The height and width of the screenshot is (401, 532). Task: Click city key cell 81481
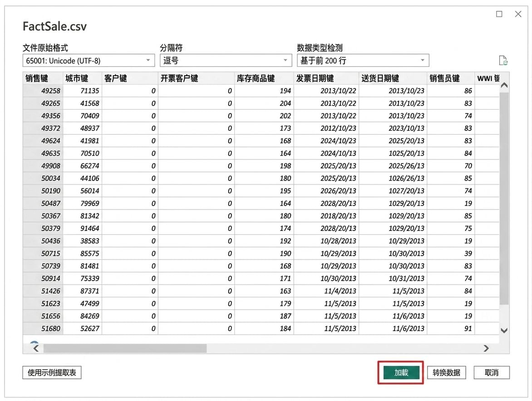coord(83,266)
